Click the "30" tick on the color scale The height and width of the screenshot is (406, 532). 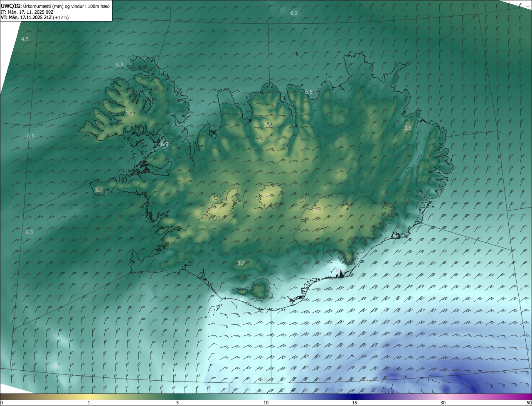coord(443,403)
